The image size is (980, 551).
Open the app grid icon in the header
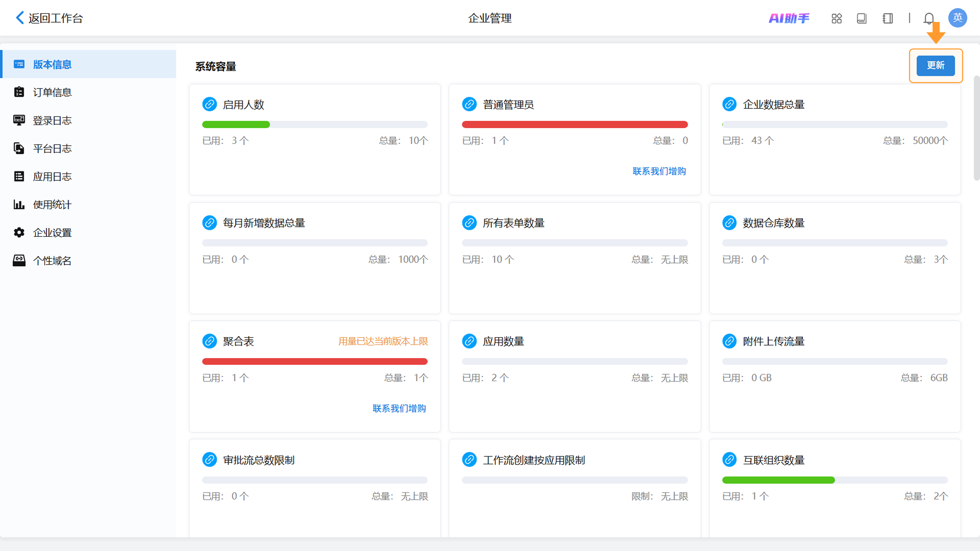click(x=837, y=18)
